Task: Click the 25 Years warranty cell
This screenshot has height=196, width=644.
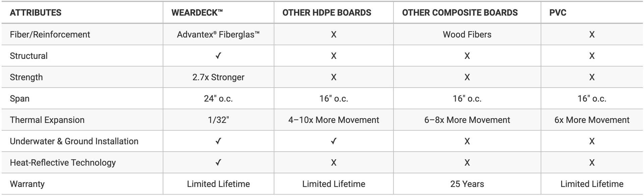Action: tap(467, 184)
